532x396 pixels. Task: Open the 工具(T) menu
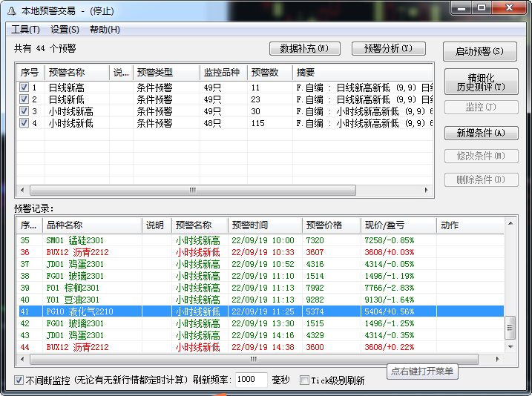pos(25,30)
